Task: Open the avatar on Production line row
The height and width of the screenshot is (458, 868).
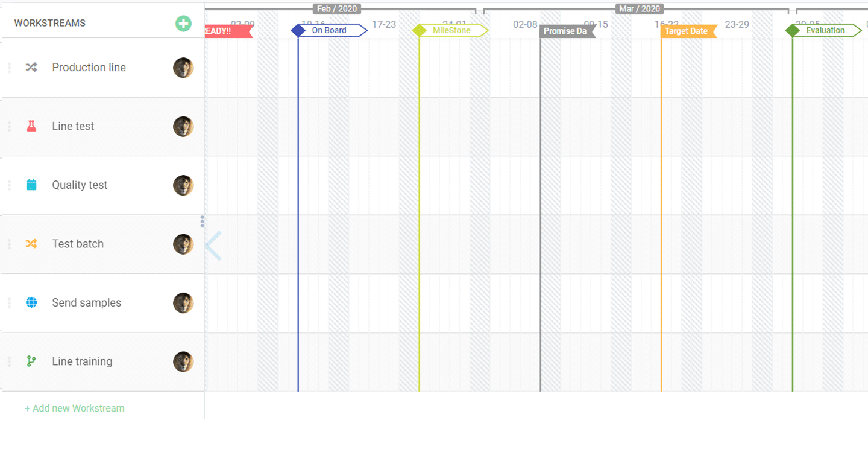Action: click(x=183, y=68)
